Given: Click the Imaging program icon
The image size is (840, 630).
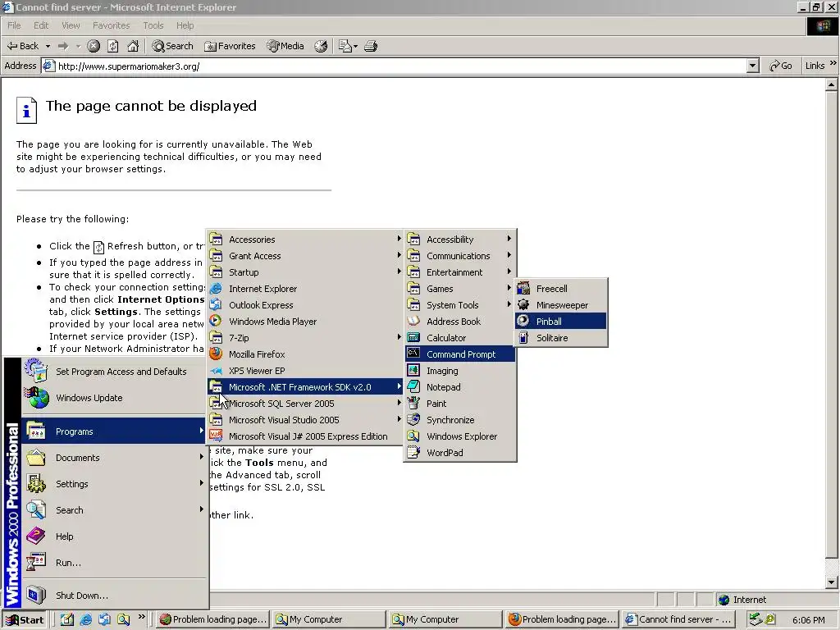Looking at the screenshot, I should (413, 370).
